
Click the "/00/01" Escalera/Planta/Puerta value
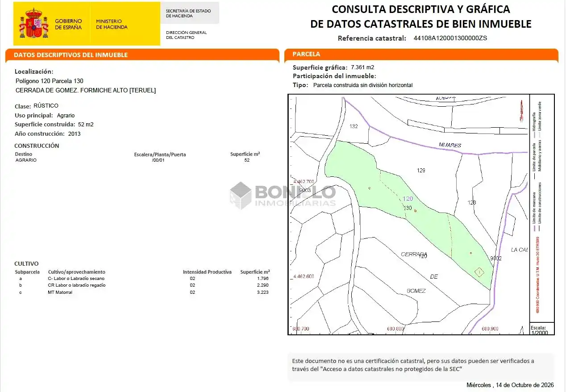[x=158, y=160]
